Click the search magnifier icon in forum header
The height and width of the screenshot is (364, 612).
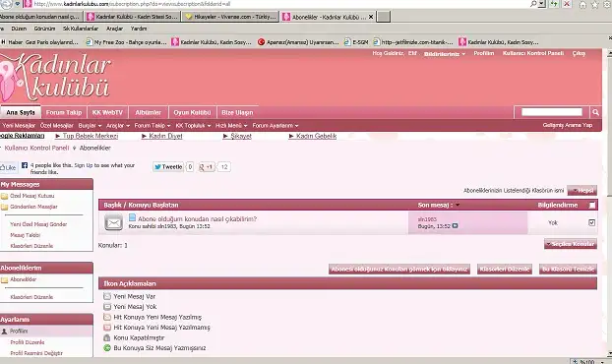click(x=595, y=112)
